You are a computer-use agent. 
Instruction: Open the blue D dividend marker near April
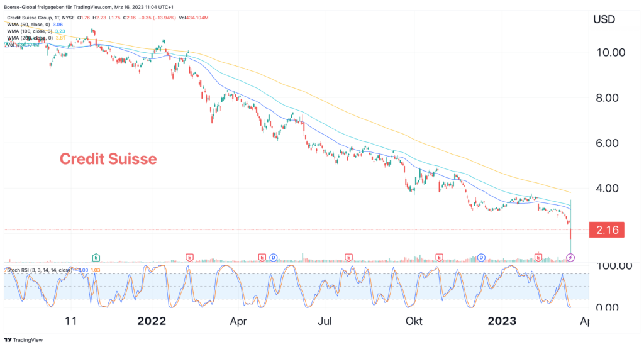274,257
